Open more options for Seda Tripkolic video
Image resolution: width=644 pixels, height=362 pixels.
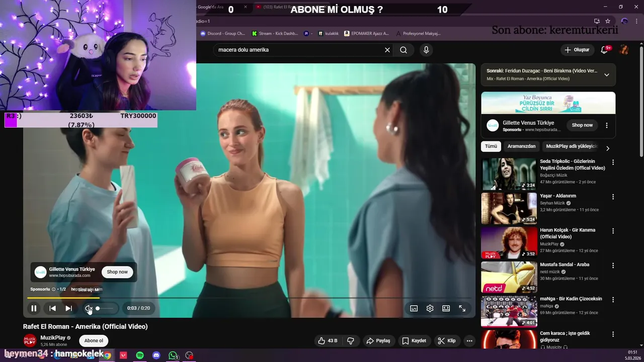click(613, 162)
